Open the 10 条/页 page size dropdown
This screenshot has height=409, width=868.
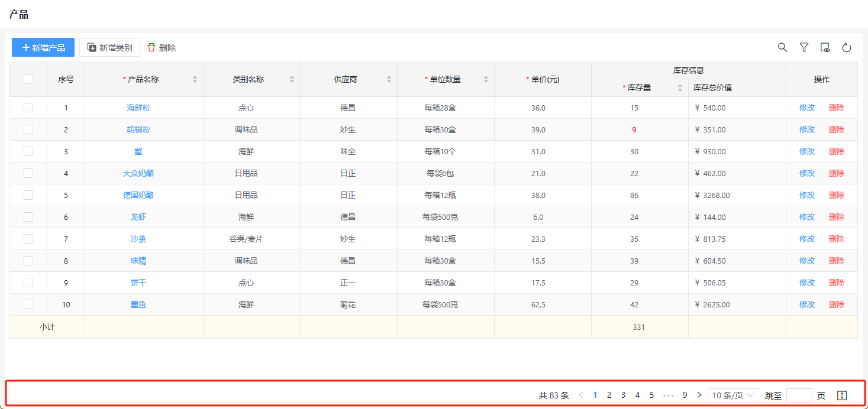tap(733, 395)
